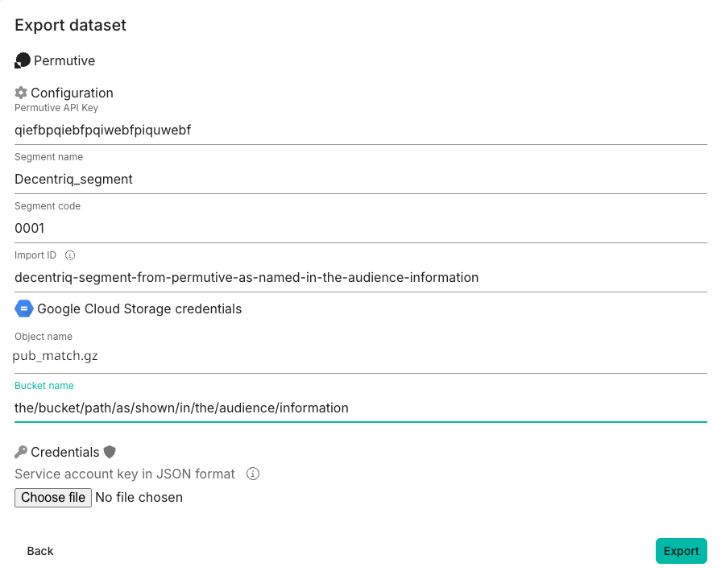Edit the Segment name field
Image resolution: width=721 pixels, height=588 pixels.
(x=360, y=179)
